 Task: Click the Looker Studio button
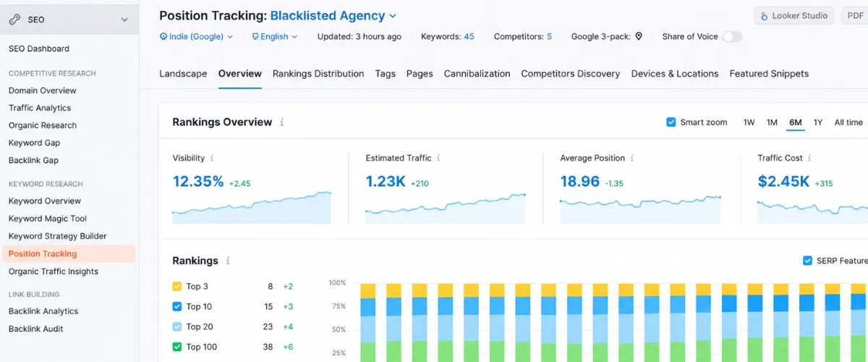tap(793, 15)
